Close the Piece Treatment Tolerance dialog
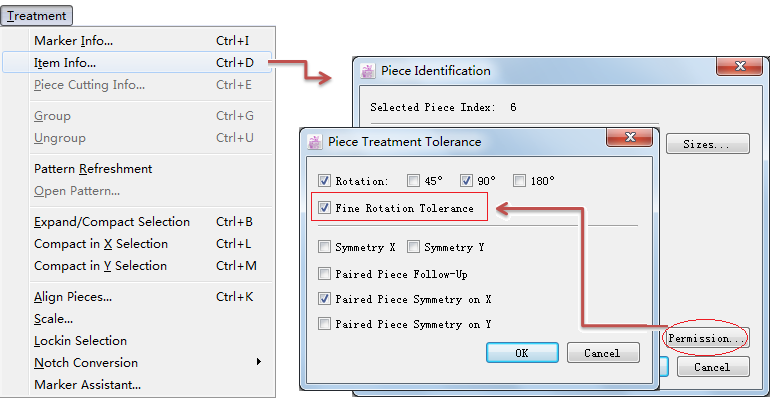 [x=628, y=139]
